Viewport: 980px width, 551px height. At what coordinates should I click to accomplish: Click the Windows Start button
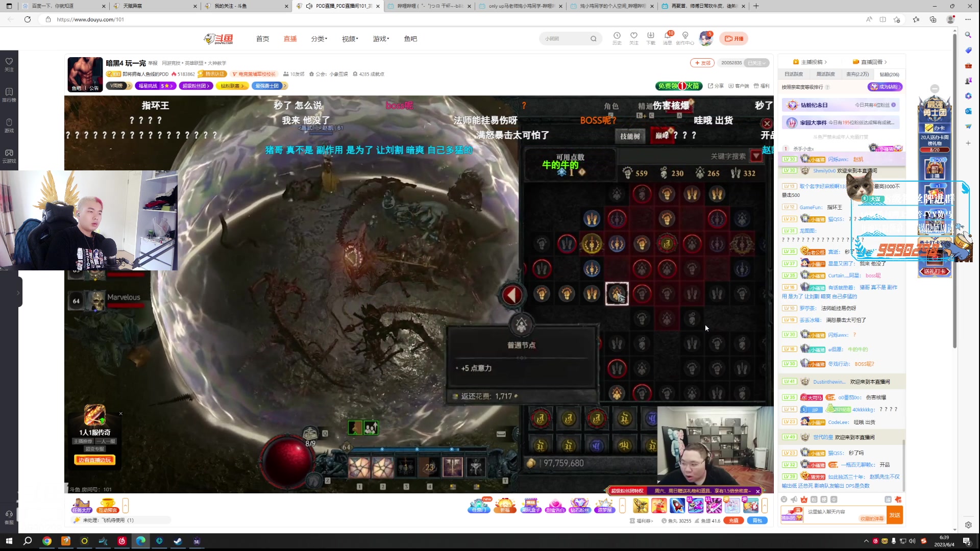[9, 541]
